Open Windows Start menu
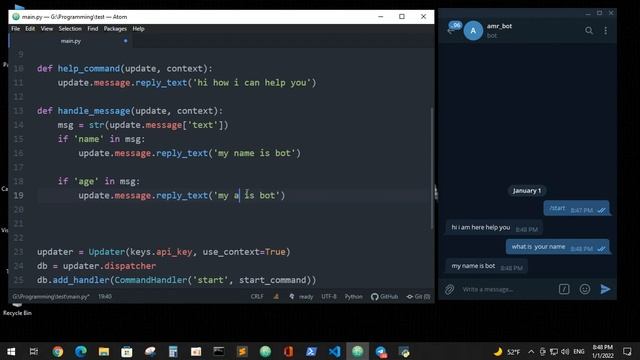The width and height of the screenshot is (640, 360). point(11,351)
